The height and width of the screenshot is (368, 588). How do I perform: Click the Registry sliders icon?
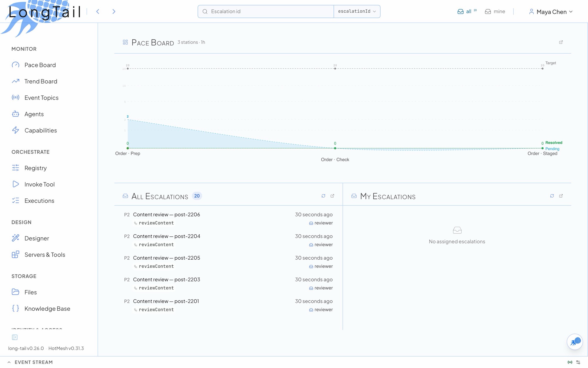(x=16, y=168)
